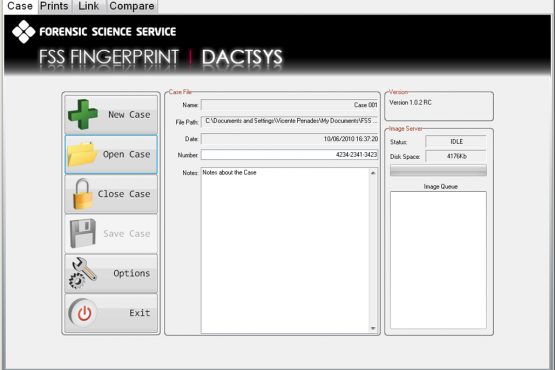The image size is (555, 370).
Task: Click the Exit button label
Action: point(140,313)
